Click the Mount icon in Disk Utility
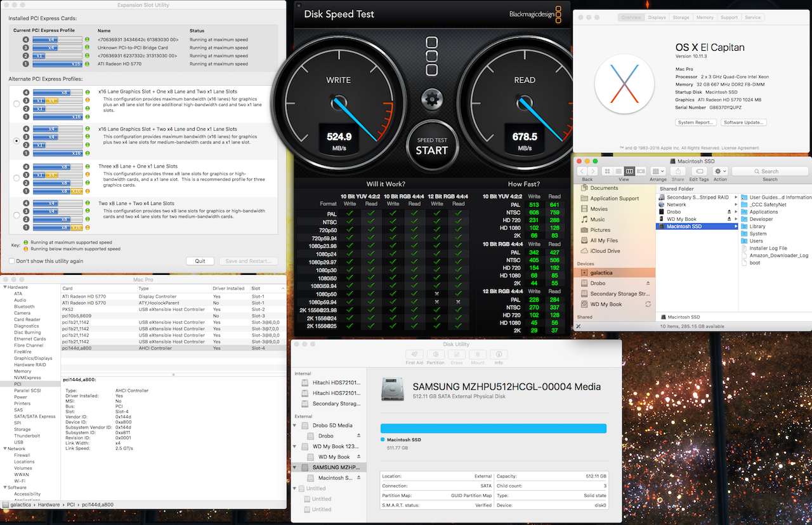The width and height of the screenshot is (812, 525). tap(478, 354)
